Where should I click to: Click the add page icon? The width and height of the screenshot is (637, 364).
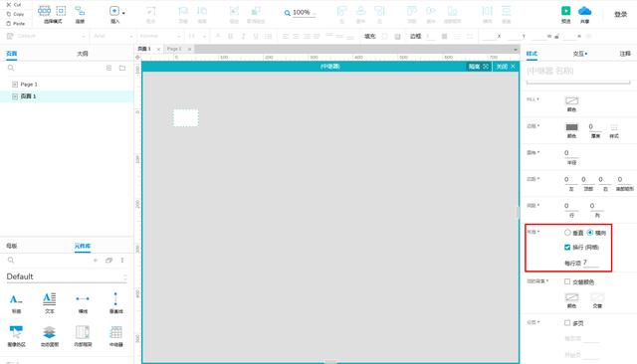pyautogui.click(x=108, y=68)
